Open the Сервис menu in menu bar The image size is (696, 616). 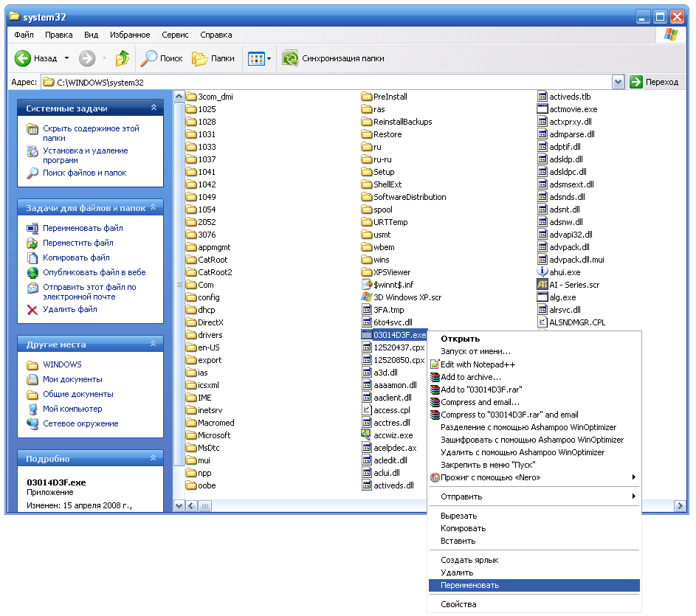175,35
